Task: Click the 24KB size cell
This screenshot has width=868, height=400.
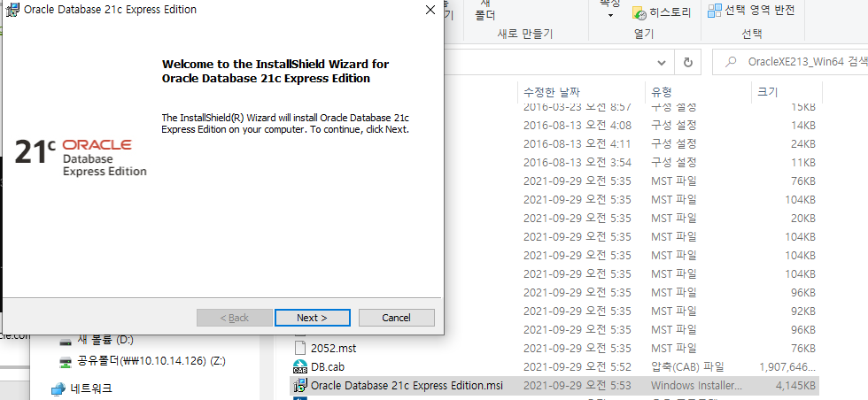Action: click(803, 144)
